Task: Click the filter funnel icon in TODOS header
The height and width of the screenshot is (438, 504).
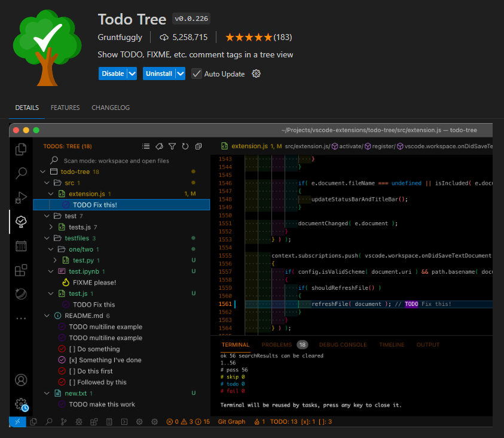Action: [x=172, y=146]
